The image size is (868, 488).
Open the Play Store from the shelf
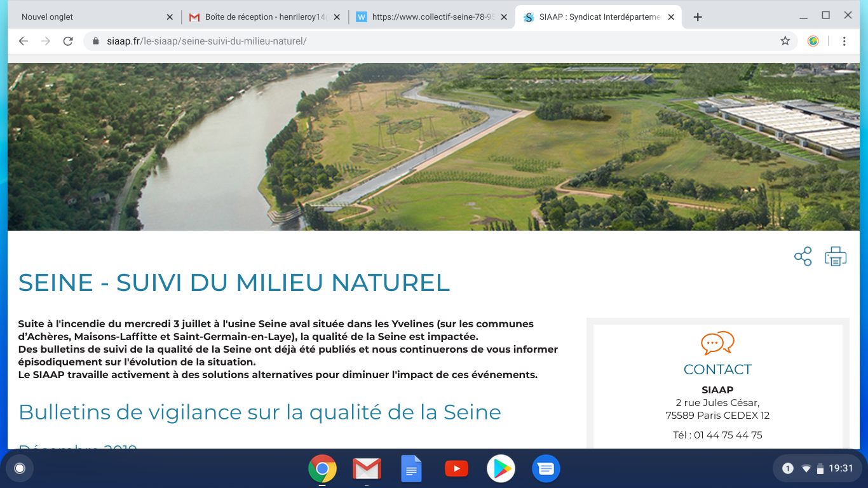click(x=501, y=469)
